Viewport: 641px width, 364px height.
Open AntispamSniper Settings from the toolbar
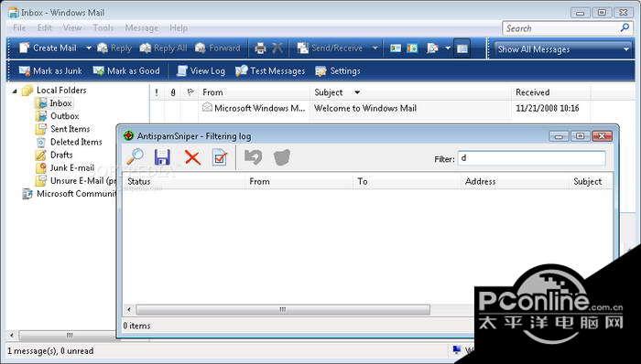tap(338, 71)
